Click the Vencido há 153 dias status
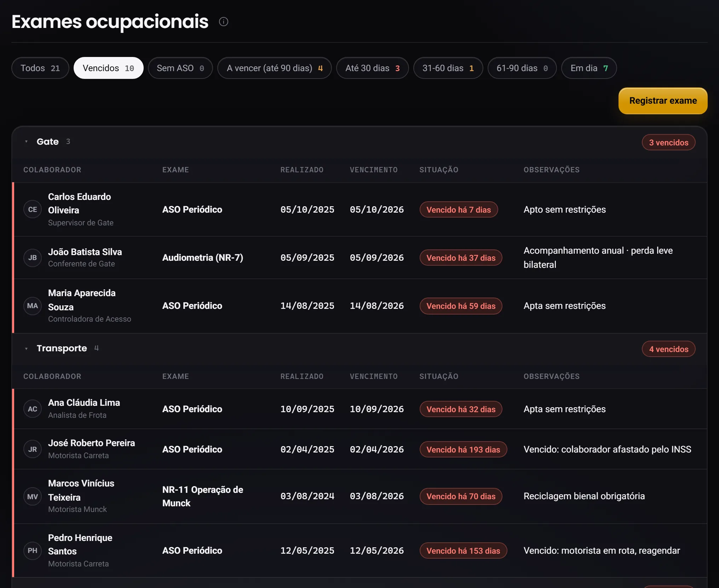Viewport: 719px width, 588px height. coord(463,551)
